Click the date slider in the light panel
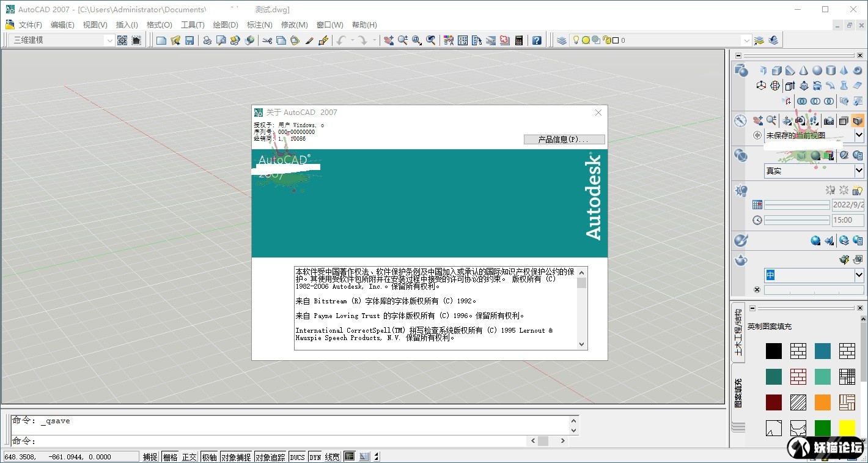Viewport: 868px width, 463px height. [x=796, y=205]
